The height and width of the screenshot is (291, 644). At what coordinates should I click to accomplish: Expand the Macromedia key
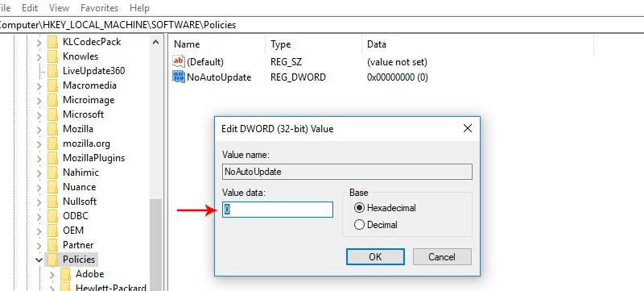39,86
